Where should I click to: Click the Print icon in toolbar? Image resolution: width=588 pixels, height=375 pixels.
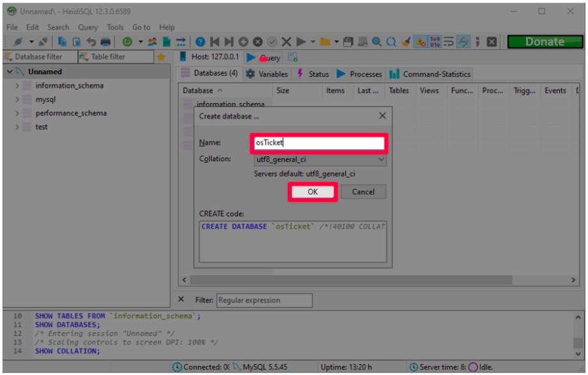[x=105, y=42]
